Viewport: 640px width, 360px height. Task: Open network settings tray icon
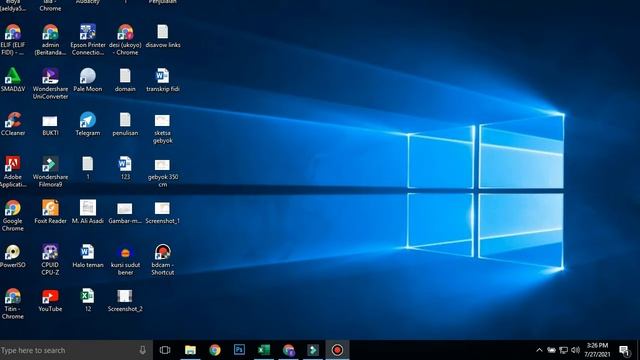click(564, 350)
